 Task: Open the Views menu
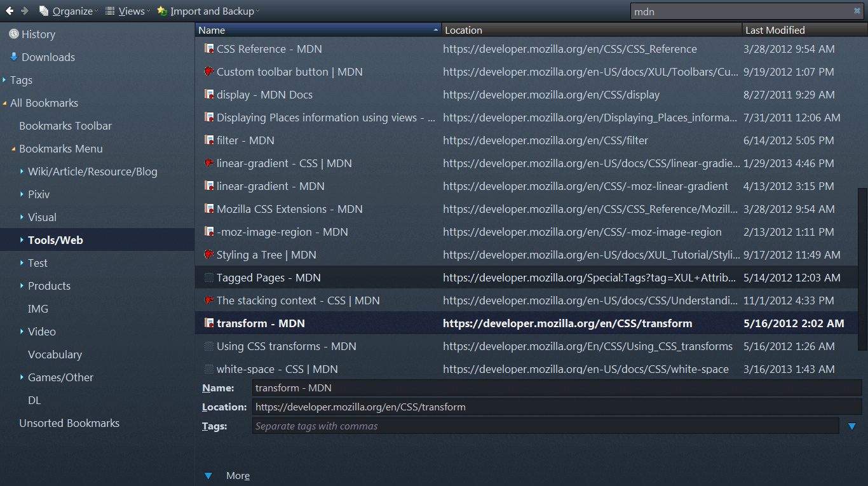coord(127,11)
